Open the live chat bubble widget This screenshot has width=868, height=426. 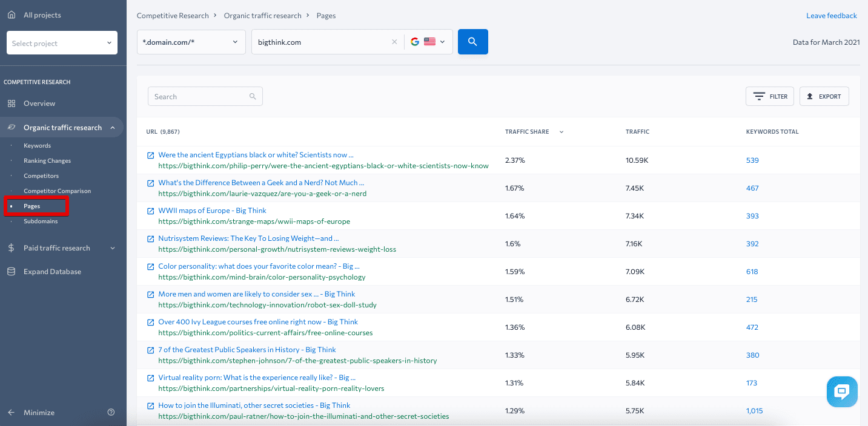pyautogui.click(x=842, y=392)
